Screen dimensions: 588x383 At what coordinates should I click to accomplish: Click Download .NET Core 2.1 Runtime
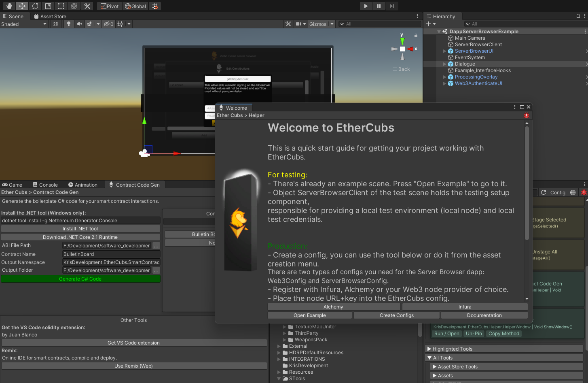coord(80,237)
